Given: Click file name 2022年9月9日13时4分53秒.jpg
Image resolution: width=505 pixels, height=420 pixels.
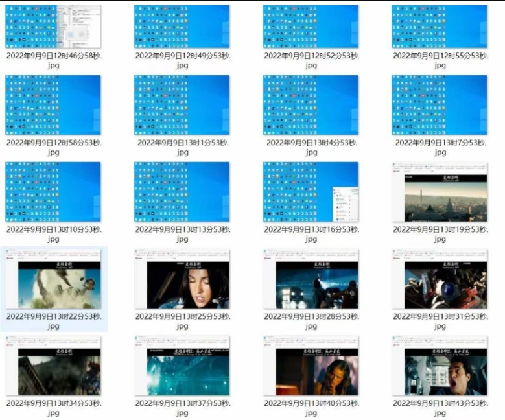Looking at the screenshot, I should click(x=311, y=148).
